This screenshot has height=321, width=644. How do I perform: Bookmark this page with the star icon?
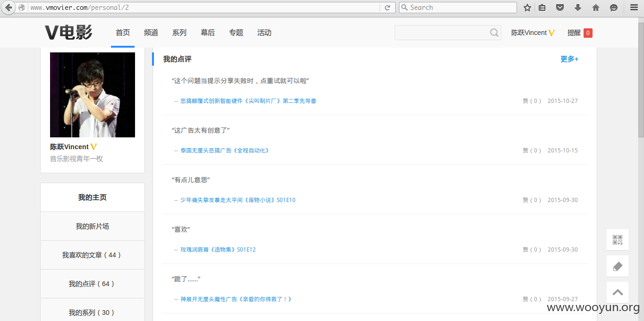(527, 8)
